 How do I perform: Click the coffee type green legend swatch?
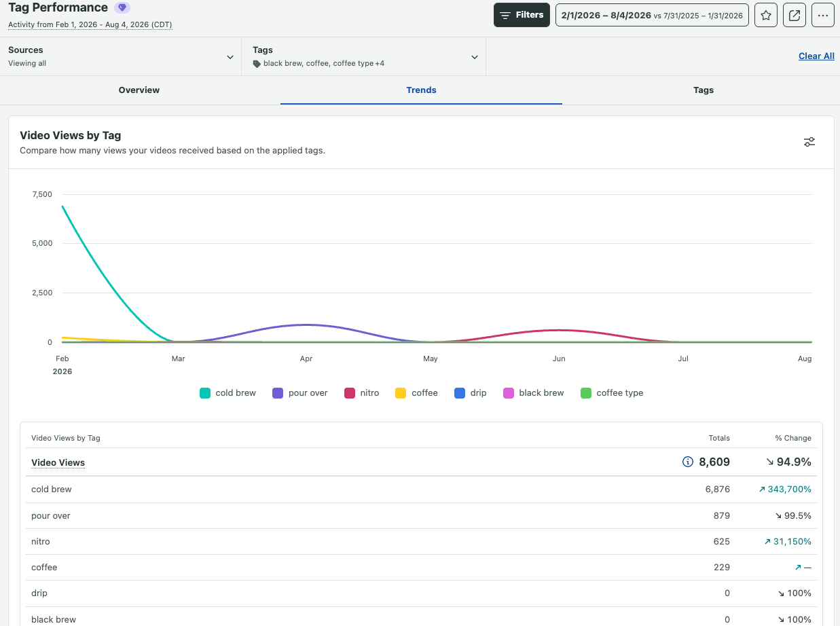(586, 393)
